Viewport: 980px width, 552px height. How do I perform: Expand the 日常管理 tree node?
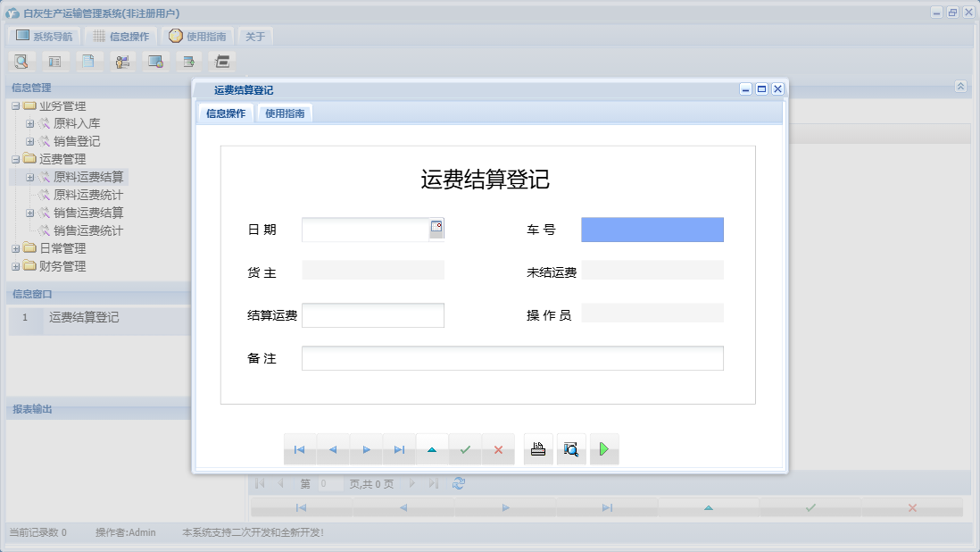coord(15,248)
